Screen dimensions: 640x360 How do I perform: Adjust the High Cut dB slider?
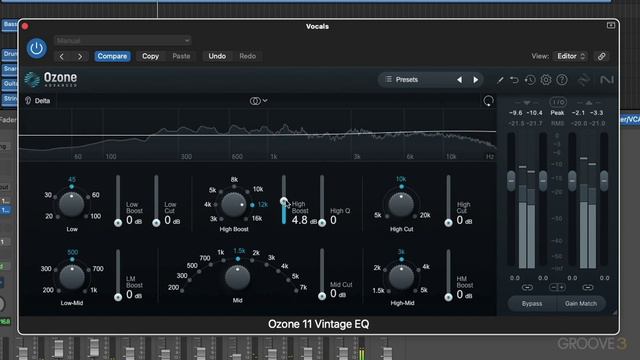point(448,200)
